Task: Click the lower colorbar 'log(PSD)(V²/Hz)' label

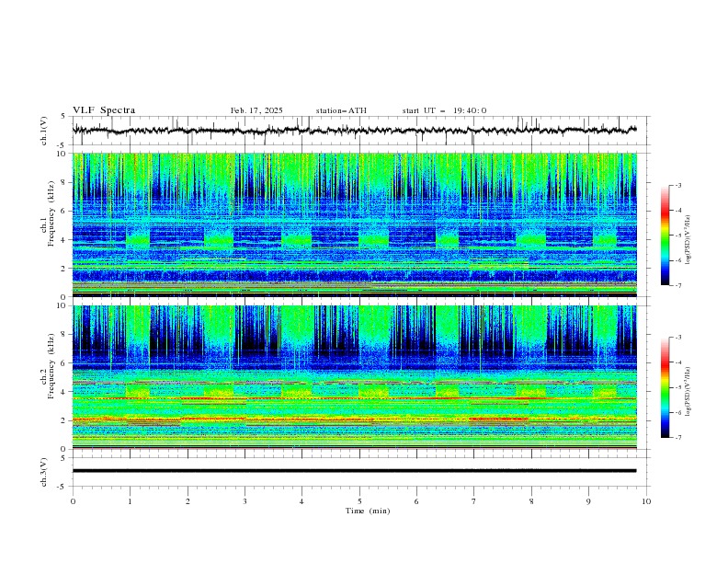Action: coord(688,392)
